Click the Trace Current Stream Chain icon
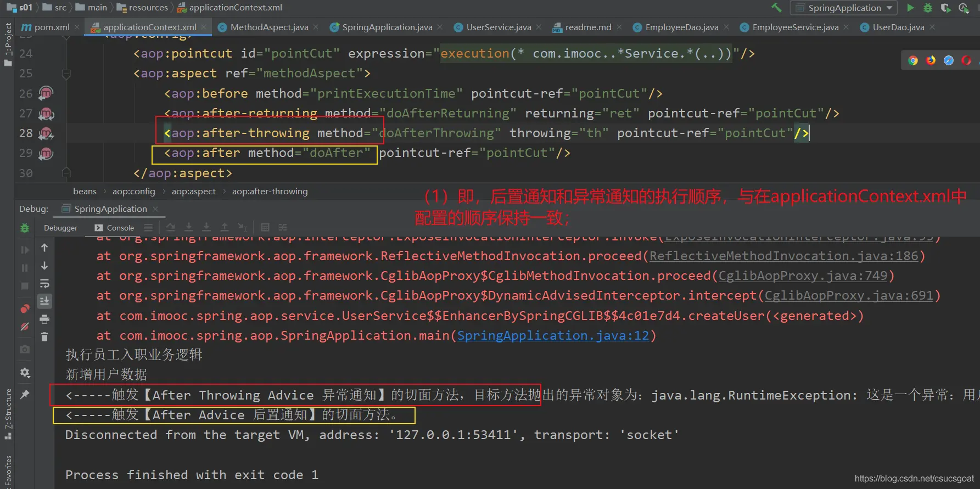980x489 pixels. pyautogui.click(x=283, y=227)
